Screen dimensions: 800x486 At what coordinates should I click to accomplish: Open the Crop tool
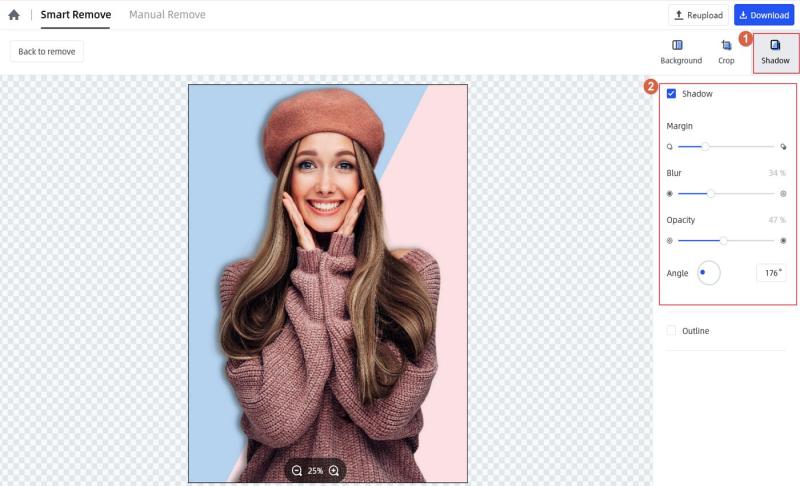tap(726, 52)
